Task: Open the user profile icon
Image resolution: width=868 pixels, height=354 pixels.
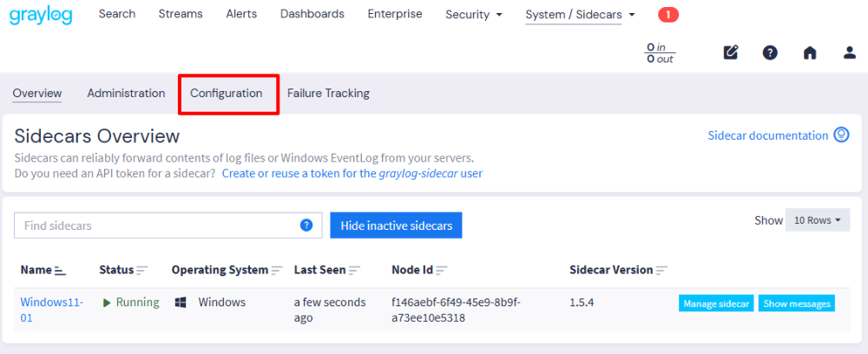Action: point(850,53)
